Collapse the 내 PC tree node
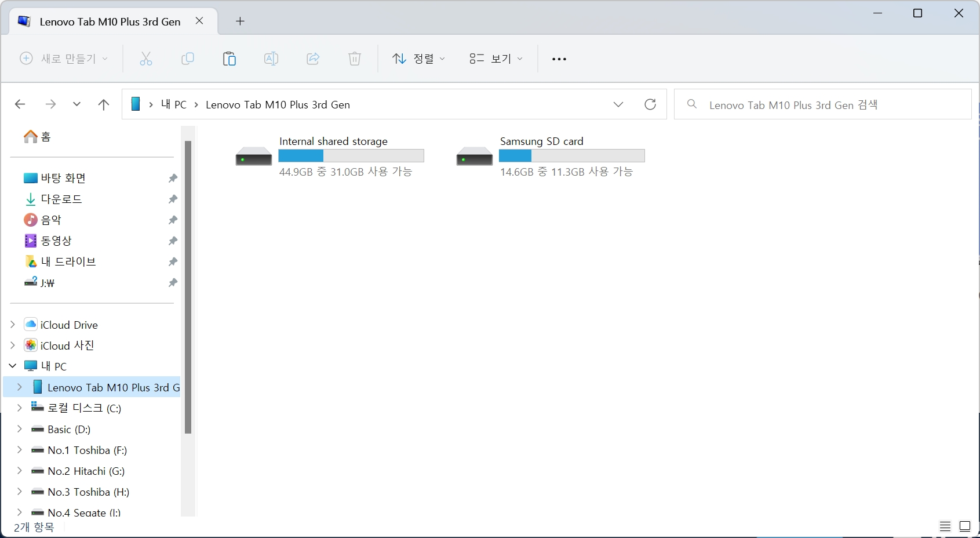This screenshot has width=980, height=538. pos(13,366)
